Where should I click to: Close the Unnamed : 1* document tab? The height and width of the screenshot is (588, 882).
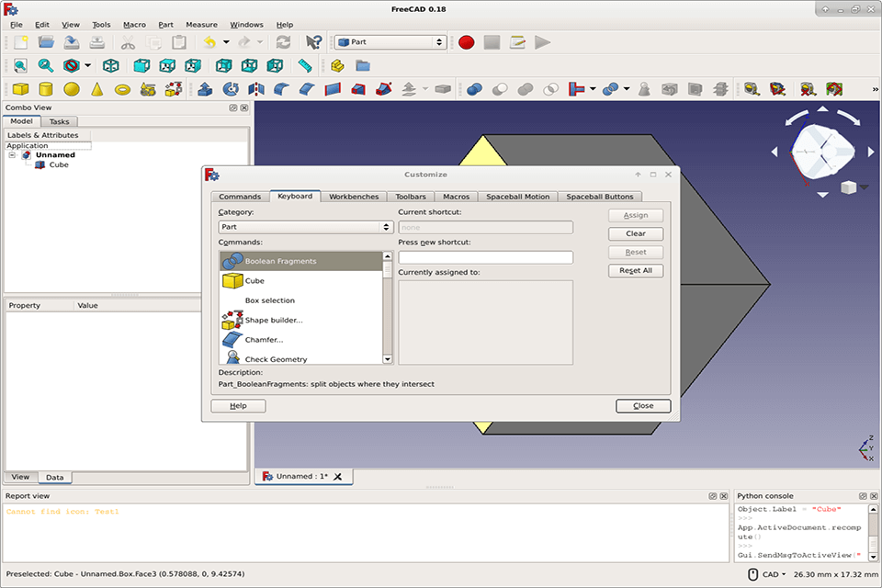point(337,477)
